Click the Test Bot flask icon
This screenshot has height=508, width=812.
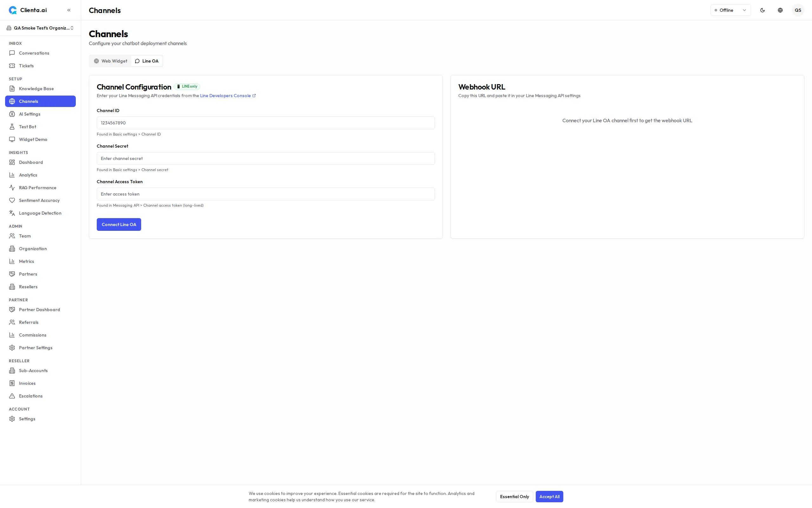click(x=12, y=127)
